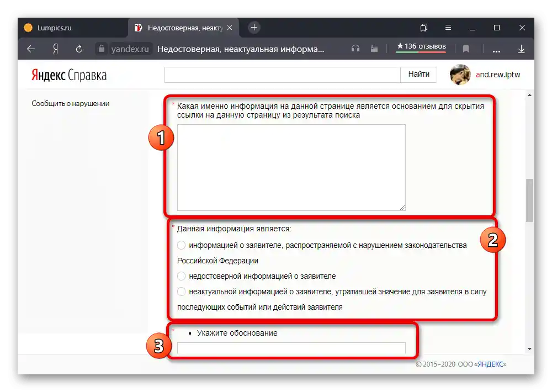
Task: Open downloads with the download arrow icon
Action: [522, 49]
